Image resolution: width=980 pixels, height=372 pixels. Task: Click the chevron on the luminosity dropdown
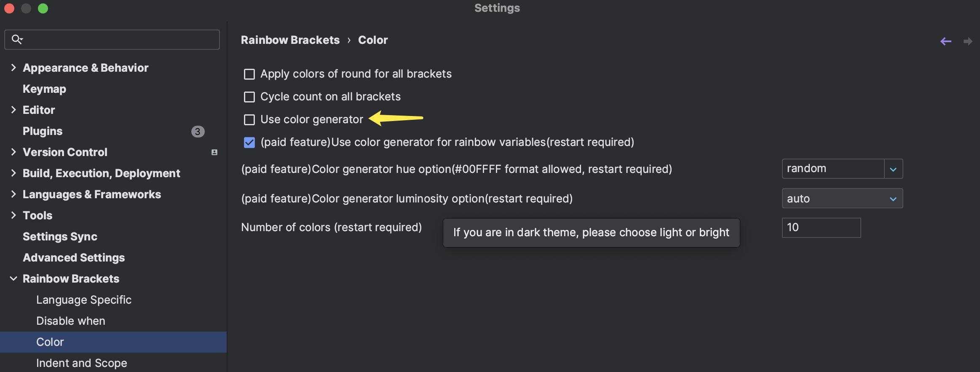click(893, 198)
